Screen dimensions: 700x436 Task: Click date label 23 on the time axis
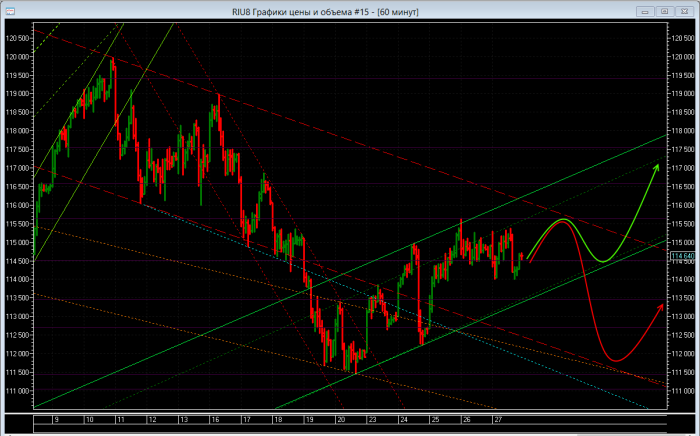tap(372, 419)
